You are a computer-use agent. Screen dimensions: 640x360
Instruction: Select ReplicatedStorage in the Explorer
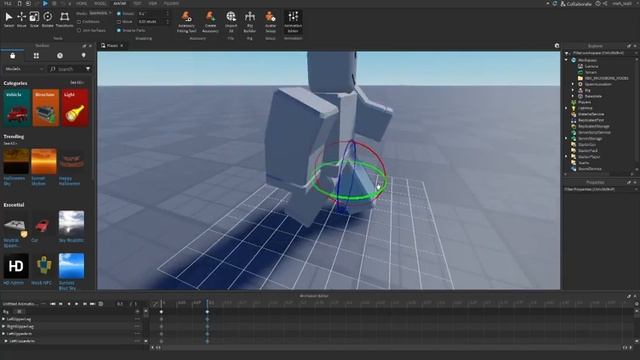[593, 127]
